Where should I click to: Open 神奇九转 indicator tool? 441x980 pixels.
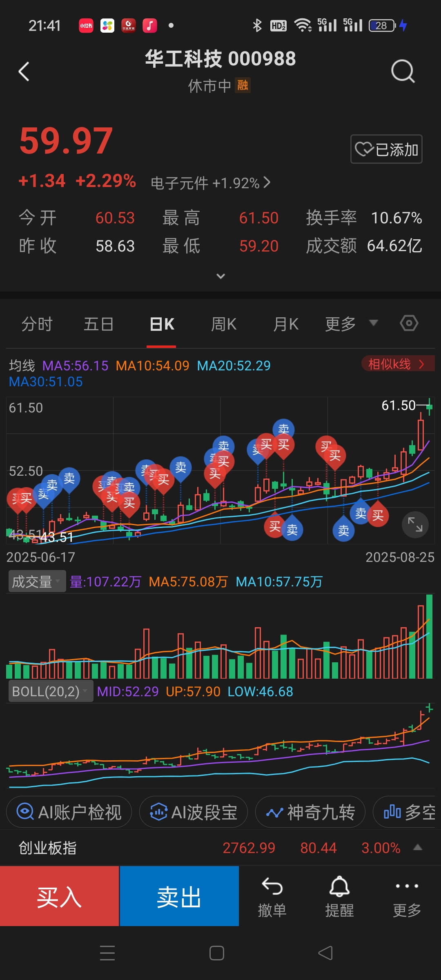310,812
